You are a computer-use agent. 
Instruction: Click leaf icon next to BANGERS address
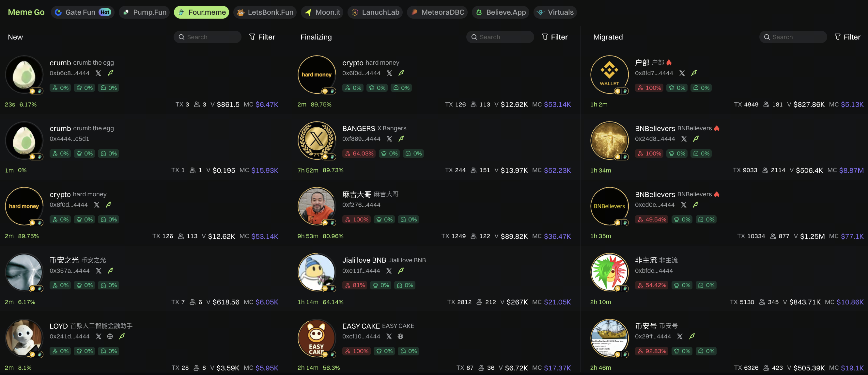pyautogui.click(x=401, y=139)
